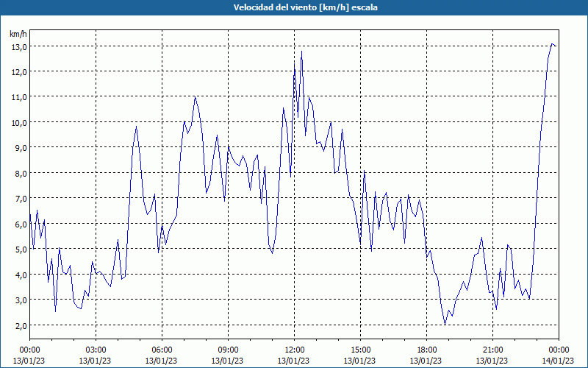Image resolution: width=588 pixels, height=368 pixels.
Task: Select the 11,0 y-axis value
Action: click(x=19, y=97)
